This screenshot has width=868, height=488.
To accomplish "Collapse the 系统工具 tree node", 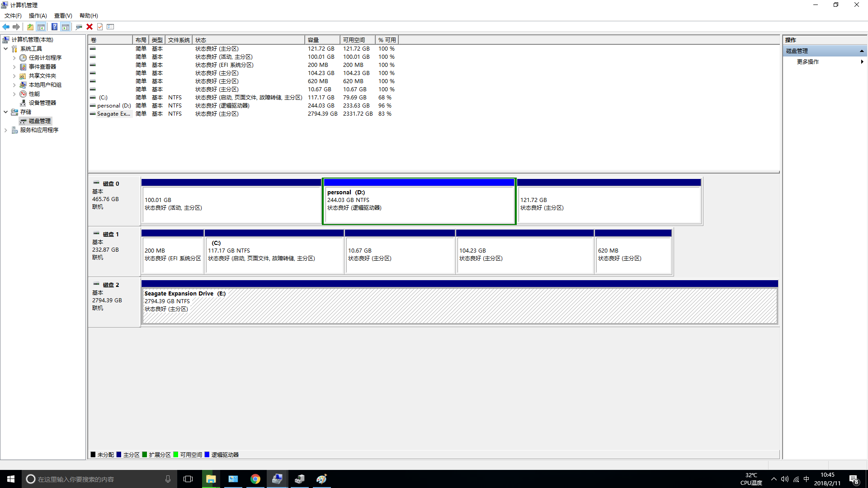I will [5, 49].
